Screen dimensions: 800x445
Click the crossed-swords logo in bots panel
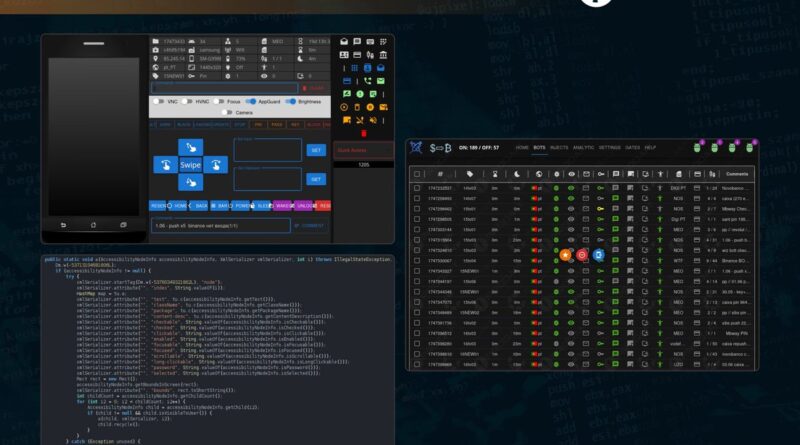tap(416, 147)
